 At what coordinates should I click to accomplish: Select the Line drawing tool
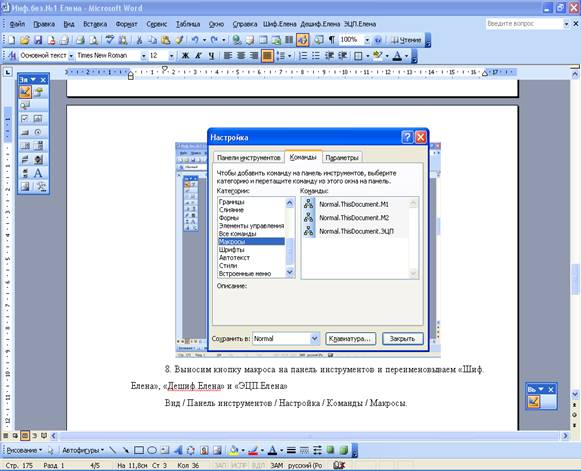click(x=113, y=450)
